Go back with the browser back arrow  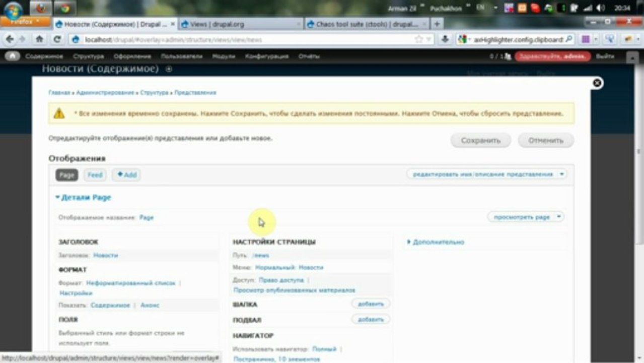tap(10, 39)
